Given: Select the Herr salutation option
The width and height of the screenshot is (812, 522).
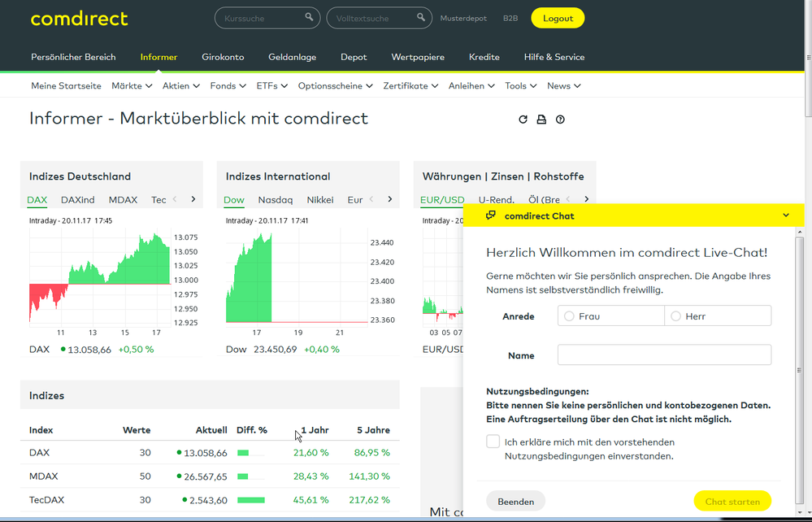Looking at the screenshot, I should point(675,315).
